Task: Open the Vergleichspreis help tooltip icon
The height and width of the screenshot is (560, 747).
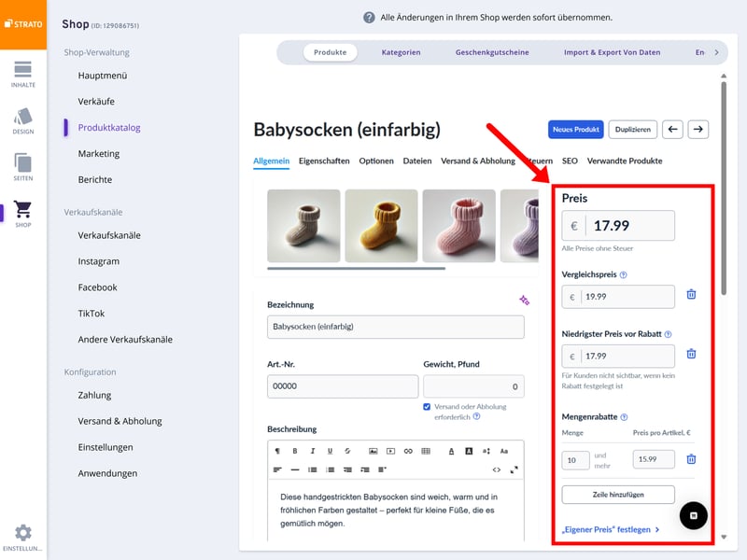Action: click(623, 274)
